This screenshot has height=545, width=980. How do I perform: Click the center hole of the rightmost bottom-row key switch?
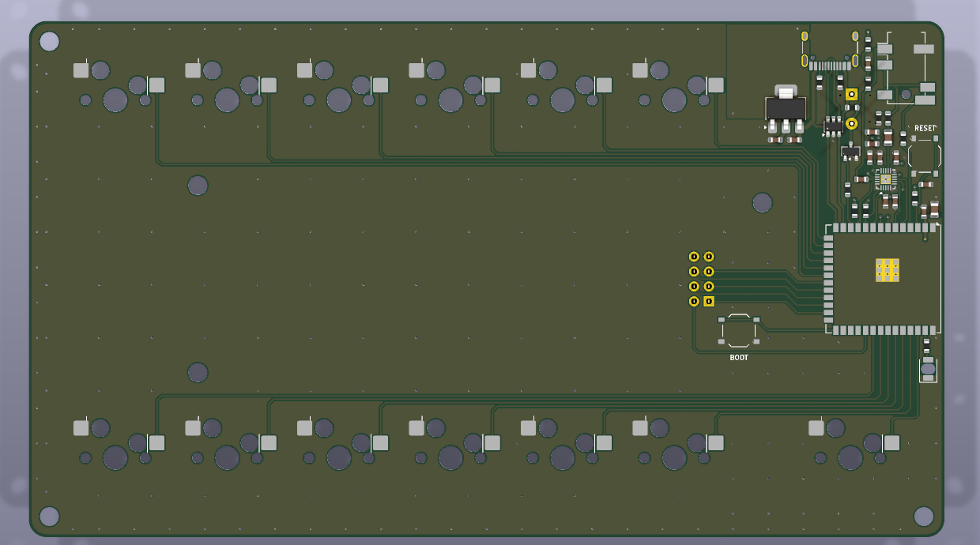[x=850, y=457]
